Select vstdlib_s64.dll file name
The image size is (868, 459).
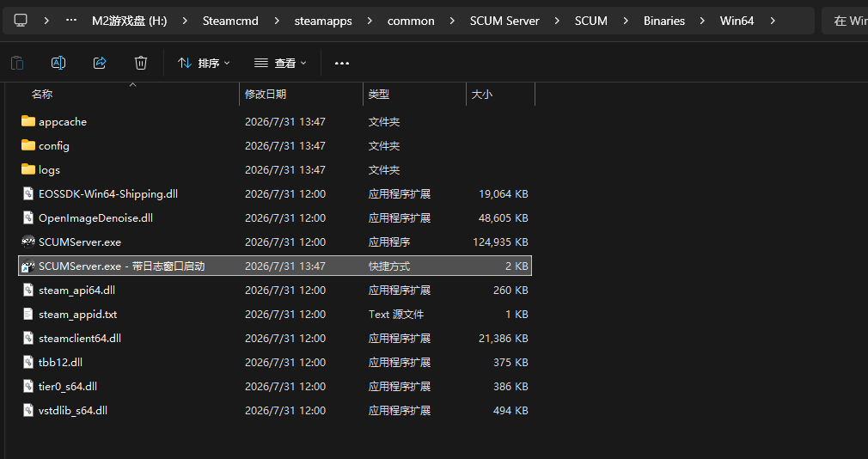pos(73,411)
